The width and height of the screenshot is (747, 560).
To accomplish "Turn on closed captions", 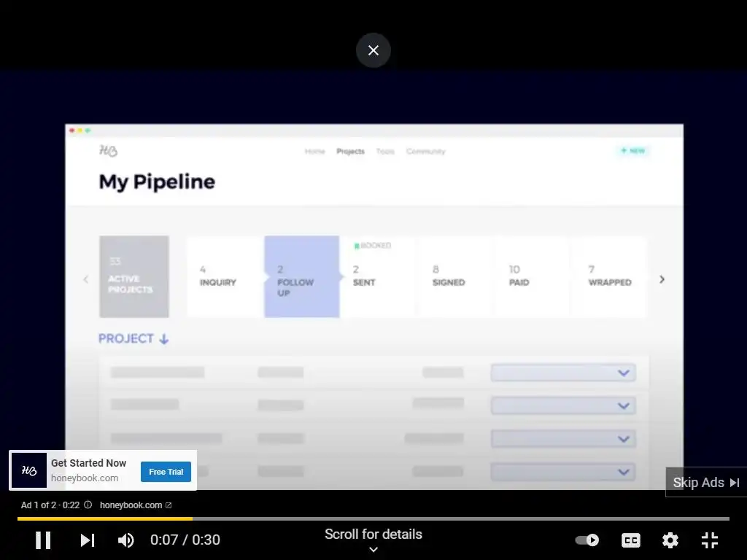I will pyautogui.click(x=631, y=540).
